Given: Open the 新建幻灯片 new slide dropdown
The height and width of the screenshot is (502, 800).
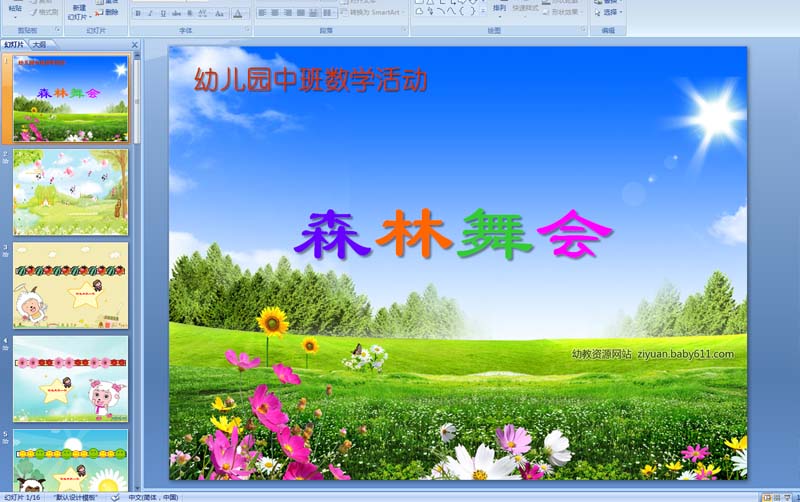Looking at the screenshot, I should (79, 12).
